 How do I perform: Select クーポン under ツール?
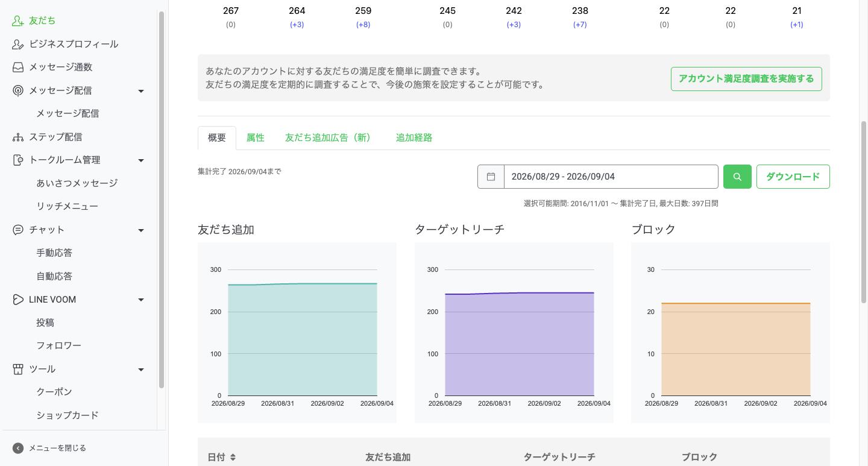pyautogui.click(x=54, y=392)
